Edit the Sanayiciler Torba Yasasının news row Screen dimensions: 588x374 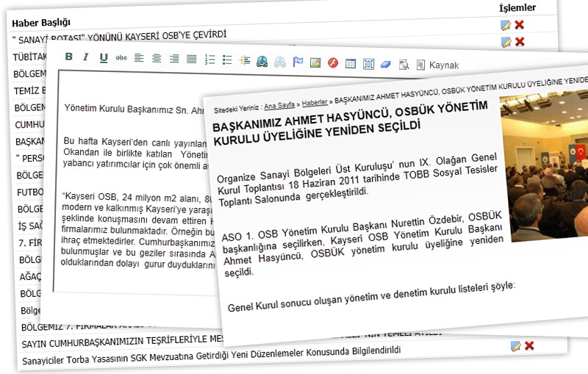(x=516, y=346)
